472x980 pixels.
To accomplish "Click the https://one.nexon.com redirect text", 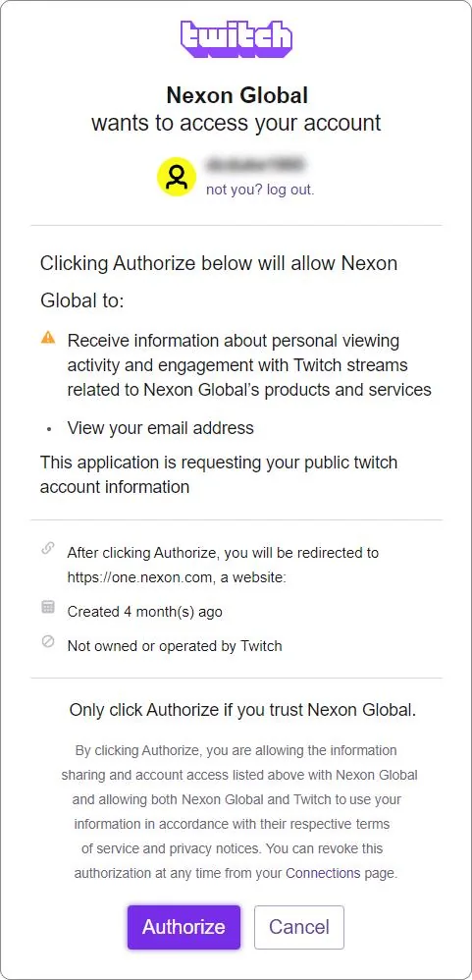I will pyautogui.click(x=139, y=577).
